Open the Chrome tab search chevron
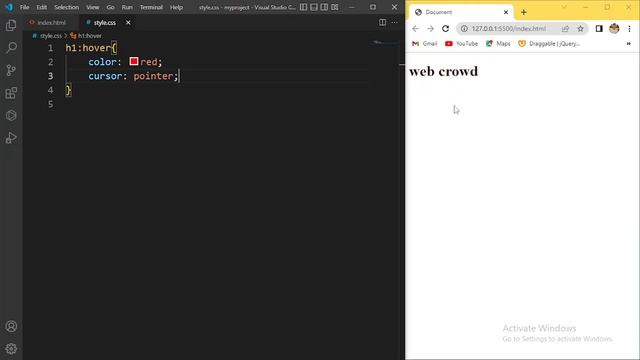Screen dimensions: 640x360 tap(564, 7)
